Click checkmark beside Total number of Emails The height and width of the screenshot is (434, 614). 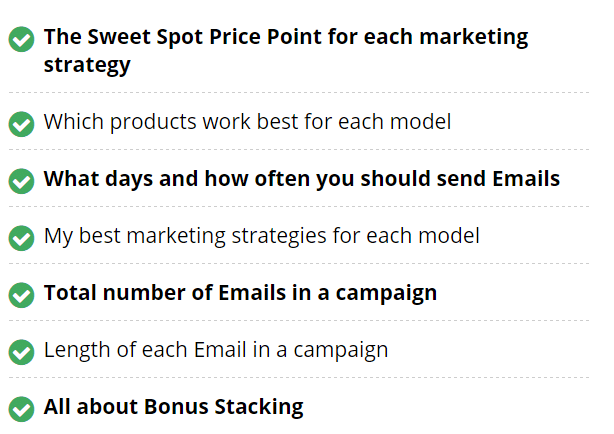22,295
